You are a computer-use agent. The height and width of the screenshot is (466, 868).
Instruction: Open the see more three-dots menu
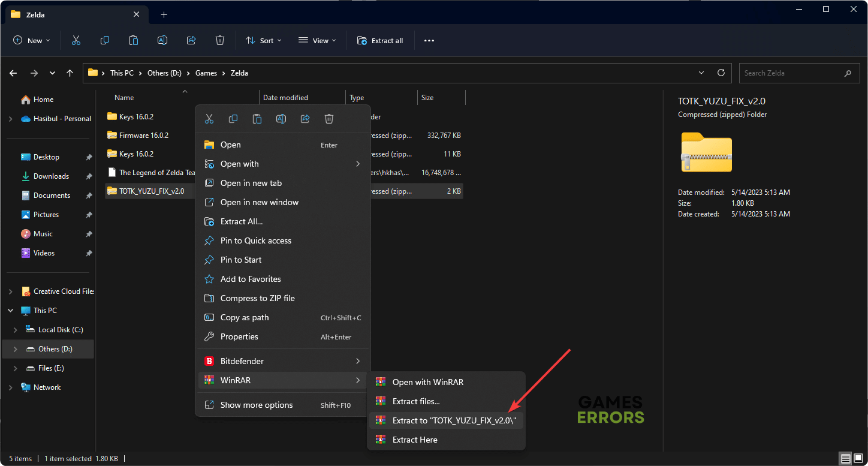(429, 40)
